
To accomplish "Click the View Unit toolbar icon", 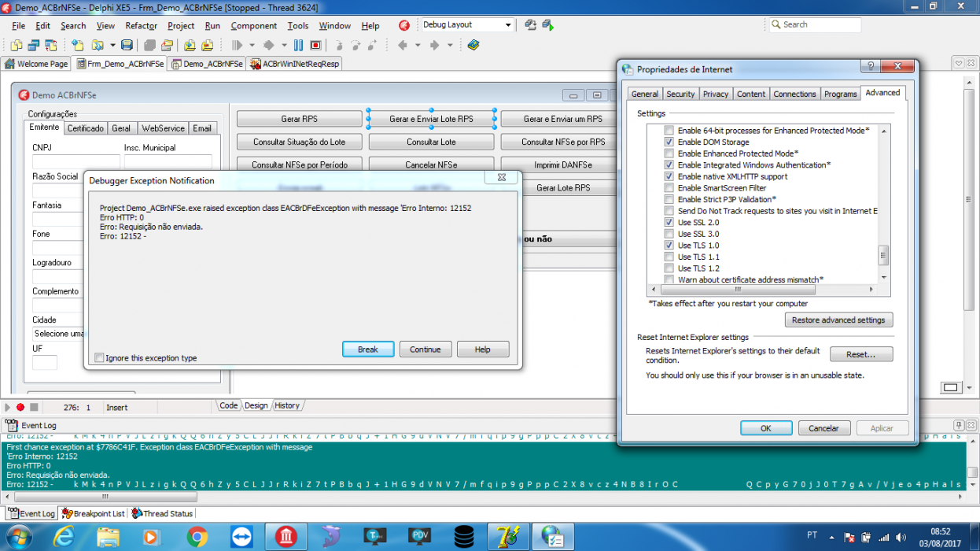I will click(x=17, y=45).
